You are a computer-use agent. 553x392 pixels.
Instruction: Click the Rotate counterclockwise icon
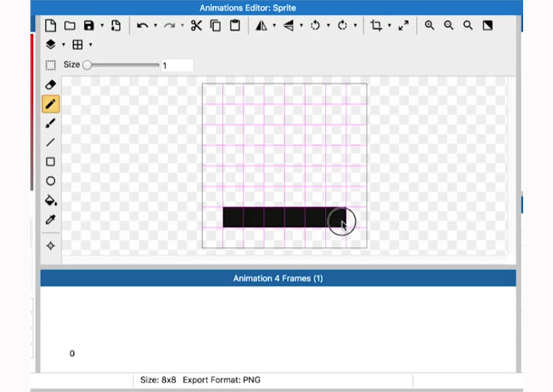coord(315,25)
